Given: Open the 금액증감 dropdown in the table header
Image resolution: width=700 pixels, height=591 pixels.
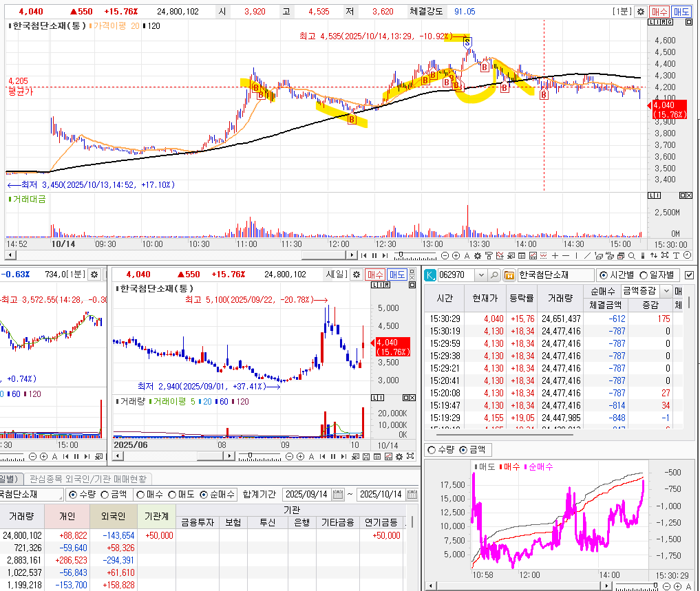Looking at the screenshot, I should (x=666, y=291).
